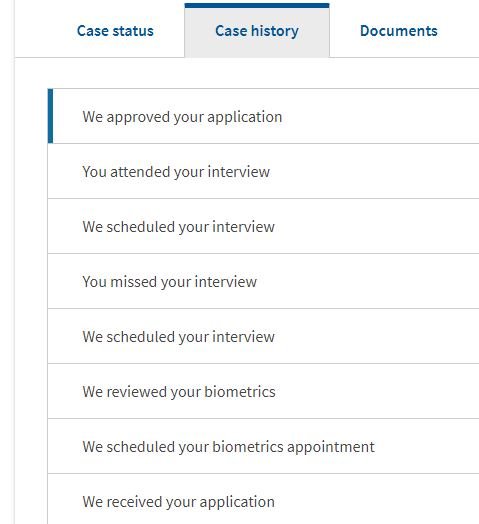Select 'We scheduled your interview' above biometrics review
The height and width of the screenshot is (524, 479).
(x=263, y=336)
